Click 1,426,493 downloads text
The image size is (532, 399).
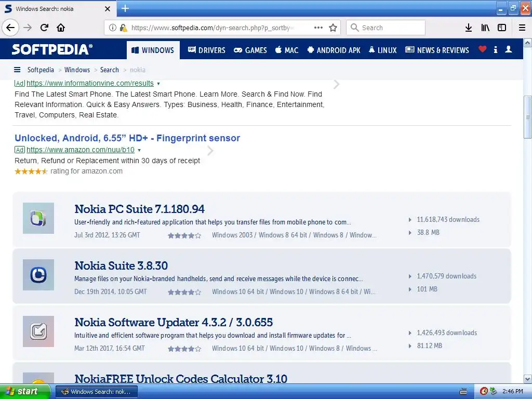[x=447, y=333]
